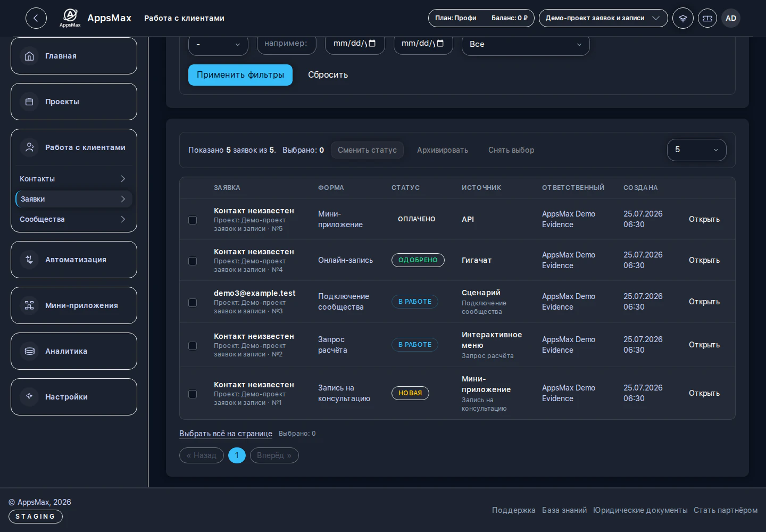
Task: Click Назад pagination button
Action: point(202,455)
